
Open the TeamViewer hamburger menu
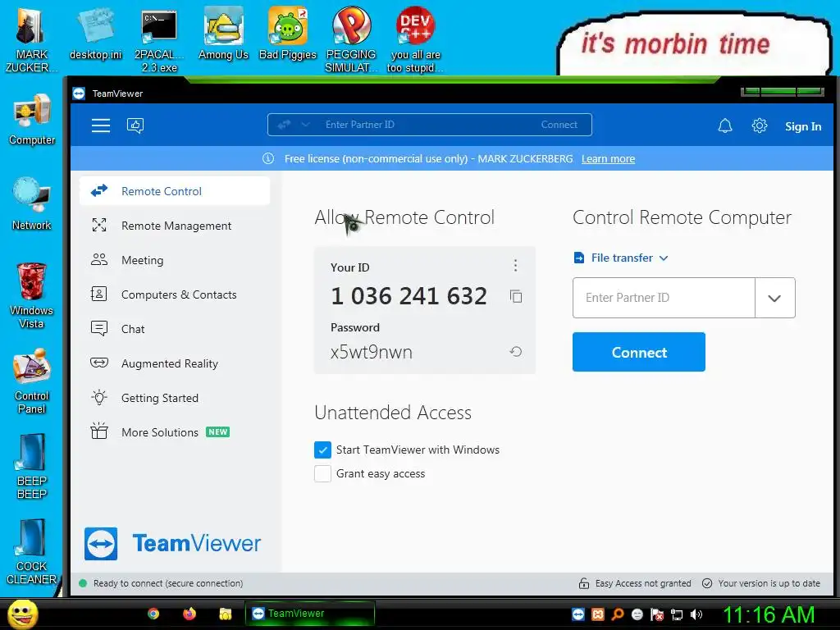101,126
